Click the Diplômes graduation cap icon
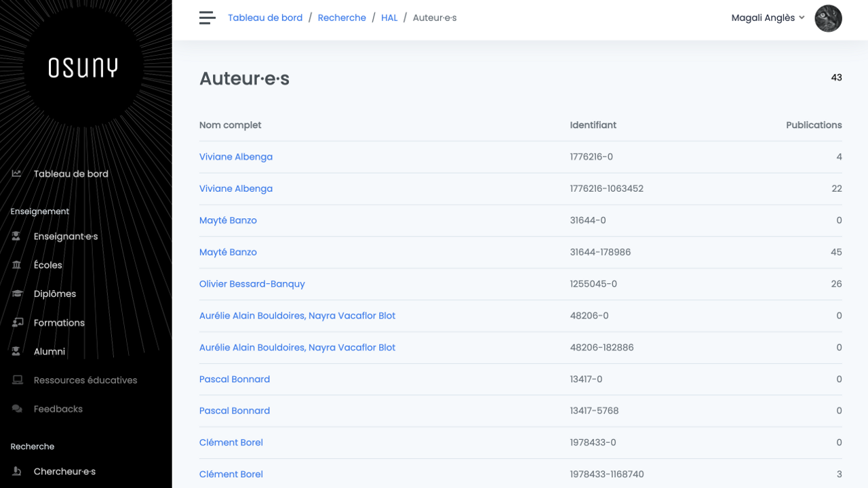This screenshot has width=868, height=488. (x=17, y=294)
